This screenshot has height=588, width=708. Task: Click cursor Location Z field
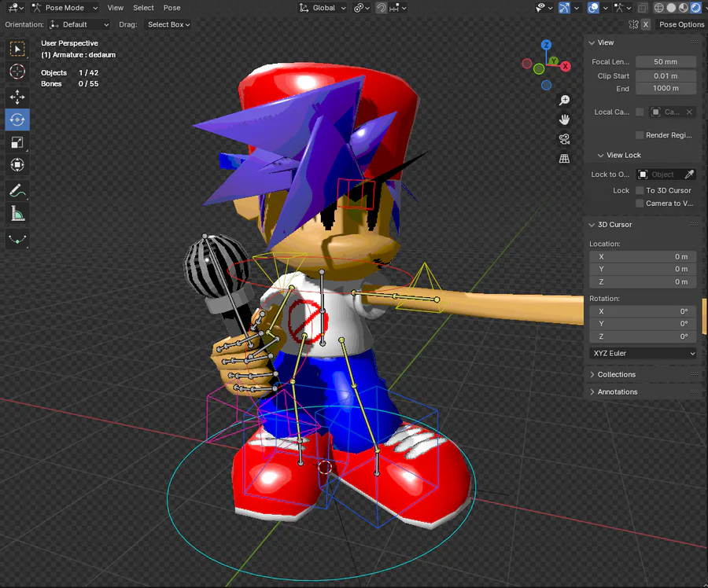coord(643,282)
